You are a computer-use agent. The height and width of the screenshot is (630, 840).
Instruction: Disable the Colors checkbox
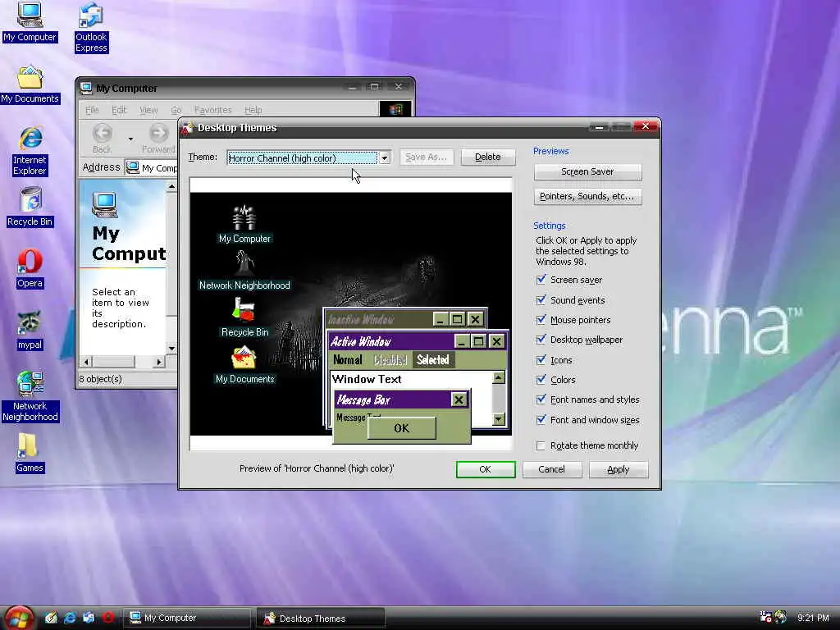(x=541, y=379)
